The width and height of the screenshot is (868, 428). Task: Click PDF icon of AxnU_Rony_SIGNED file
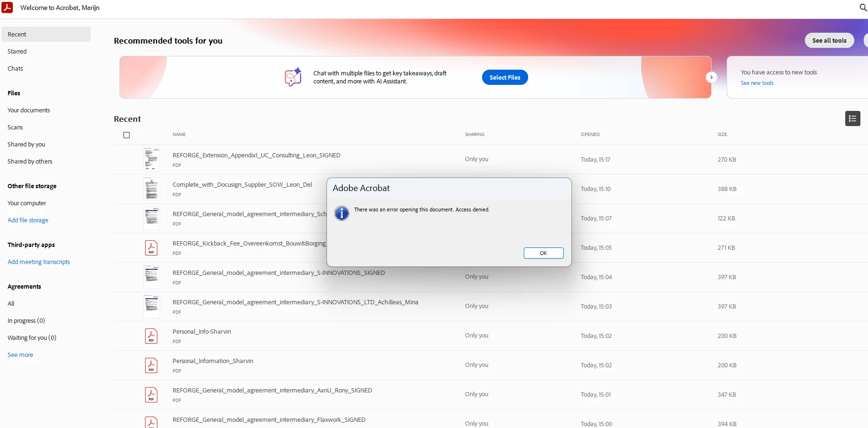pos(151,395)
